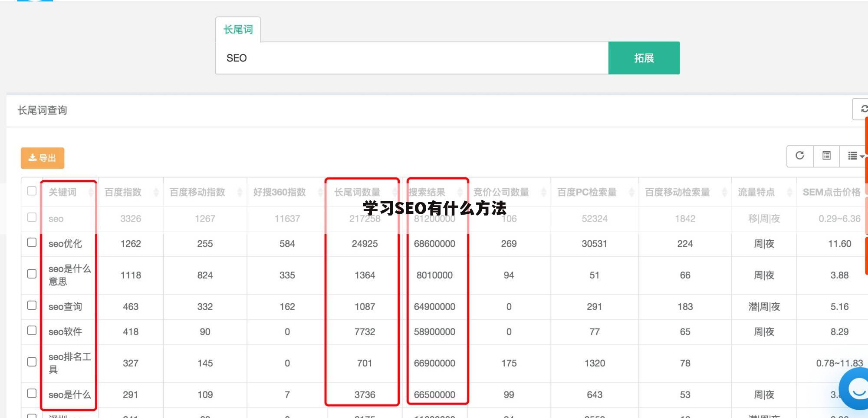The image size is (868, 418).
Task: Click the 长尾词查询 panel title
Action: [42, 110]
